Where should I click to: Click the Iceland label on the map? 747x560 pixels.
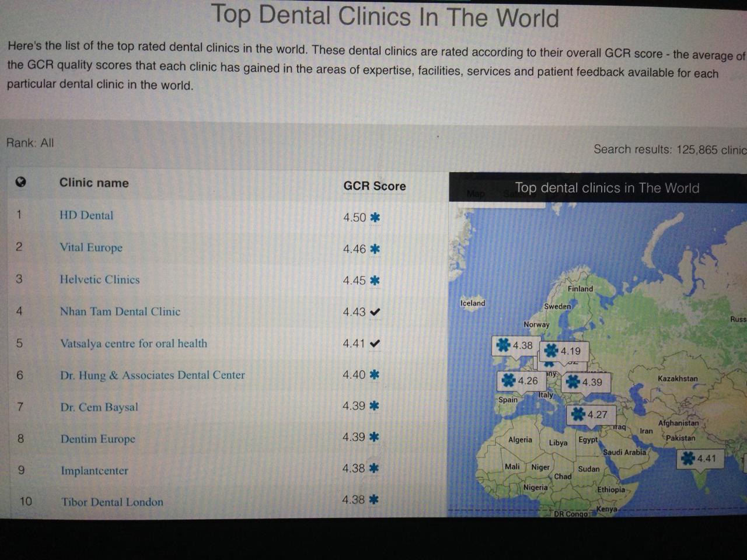[473, 303]
